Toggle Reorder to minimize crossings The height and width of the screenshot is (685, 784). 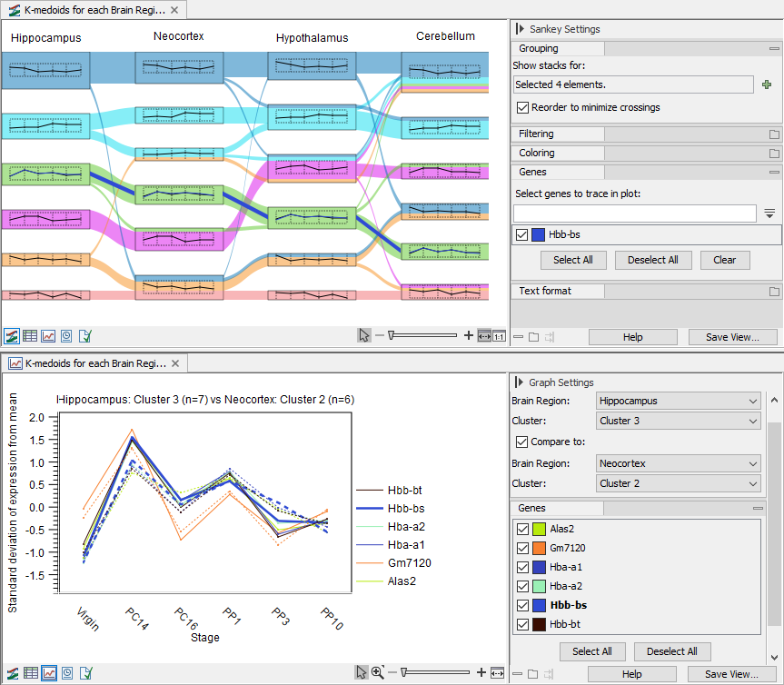click(x=523, y=106)
